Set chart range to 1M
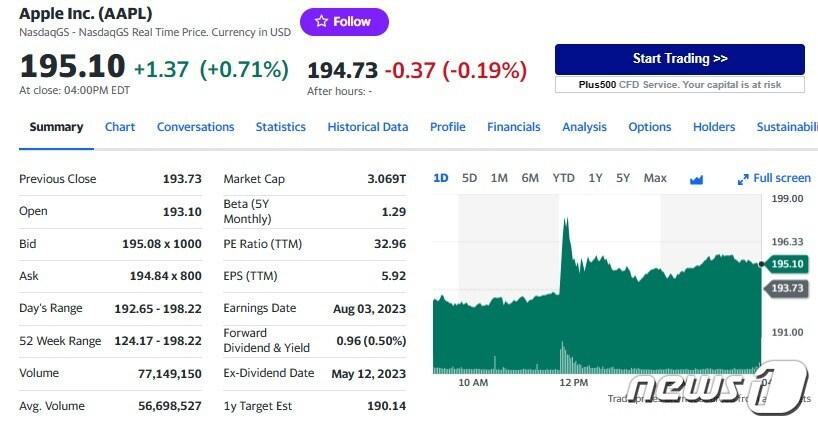 (499, 178)
